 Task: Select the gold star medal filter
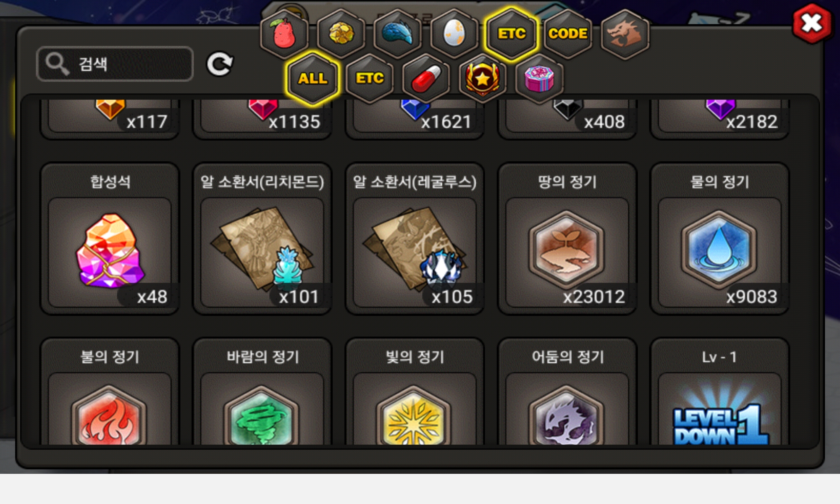pos(483,79)
